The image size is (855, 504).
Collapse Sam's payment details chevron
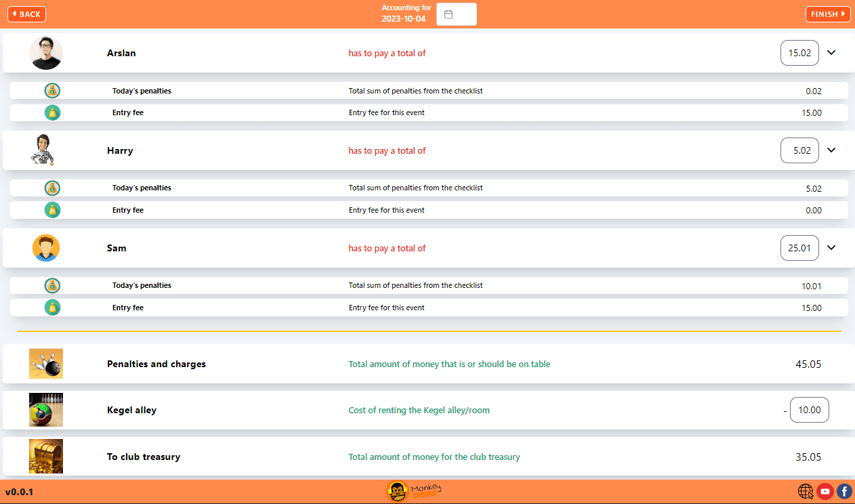(831, 248)
